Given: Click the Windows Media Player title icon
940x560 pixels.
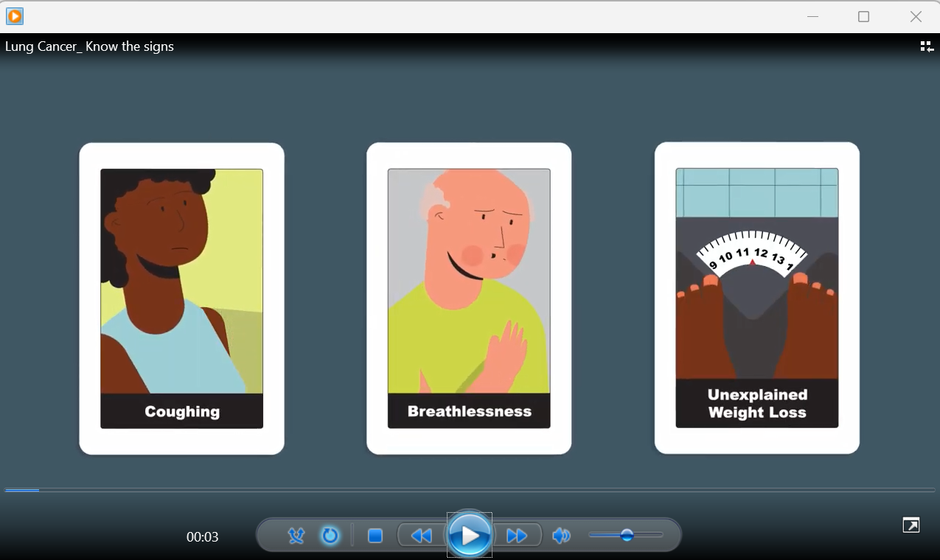Looking at the screenshot, I should click(x=15, y=15).
